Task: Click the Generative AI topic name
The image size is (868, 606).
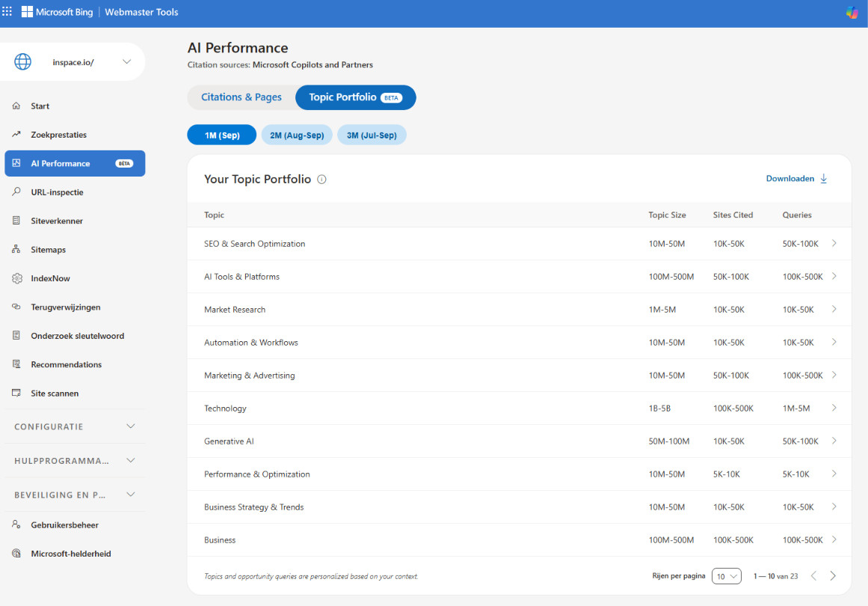Action: [x=229, y=441]
